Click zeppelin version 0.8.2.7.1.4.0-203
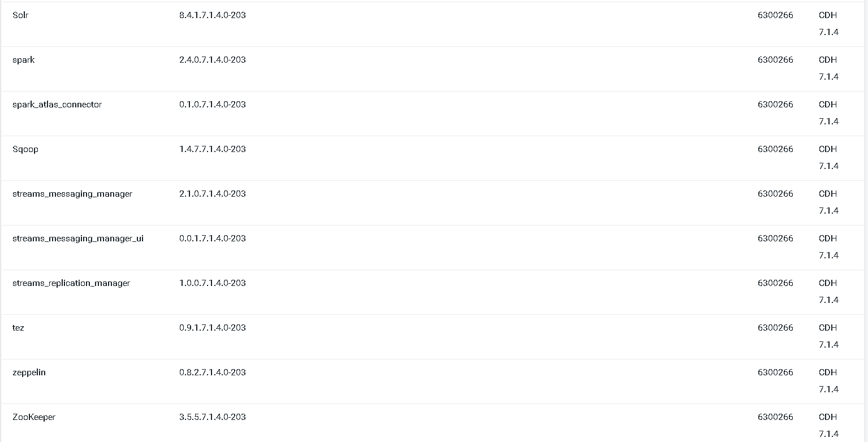The width and height of the screenshot is (868, 442). coord(213,372)
